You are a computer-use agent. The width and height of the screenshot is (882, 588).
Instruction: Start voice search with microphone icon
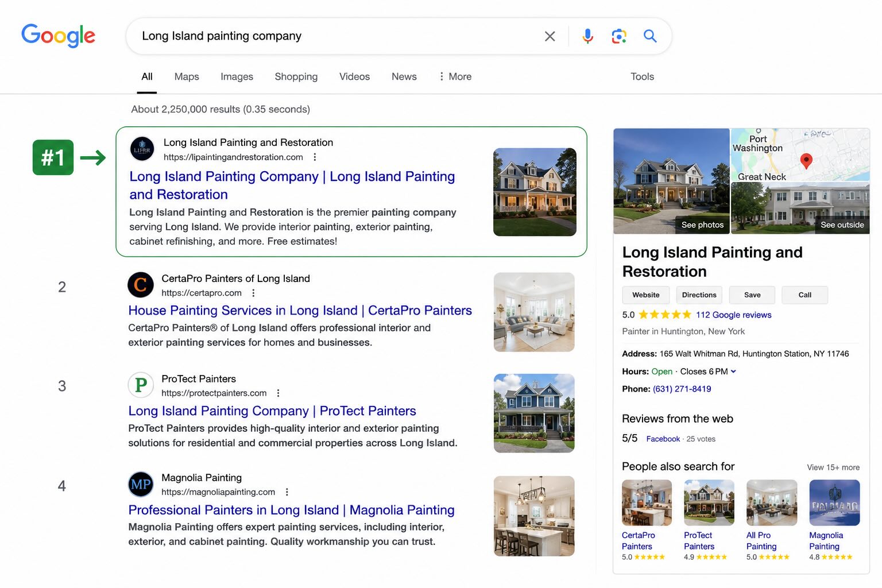coord(587,36)
